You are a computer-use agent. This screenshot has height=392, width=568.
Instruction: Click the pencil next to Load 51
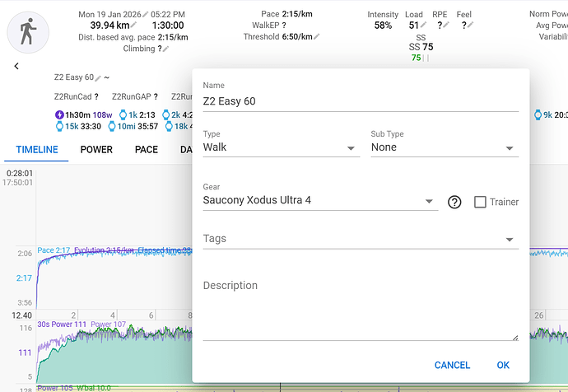pos(423,26)
